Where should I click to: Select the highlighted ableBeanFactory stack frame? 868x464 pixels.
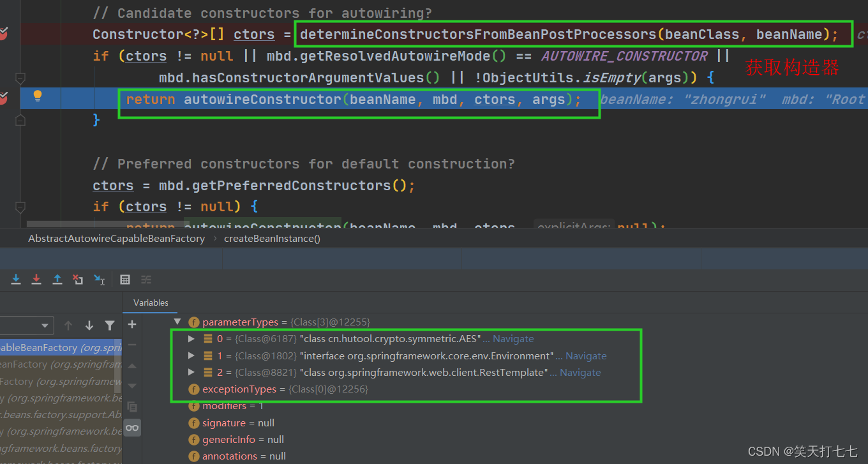pos(61,348)
